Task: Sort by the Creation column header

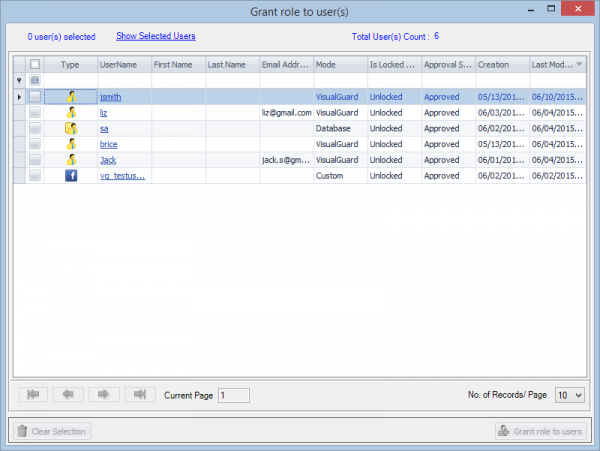Action: click(x=502, y=65)
